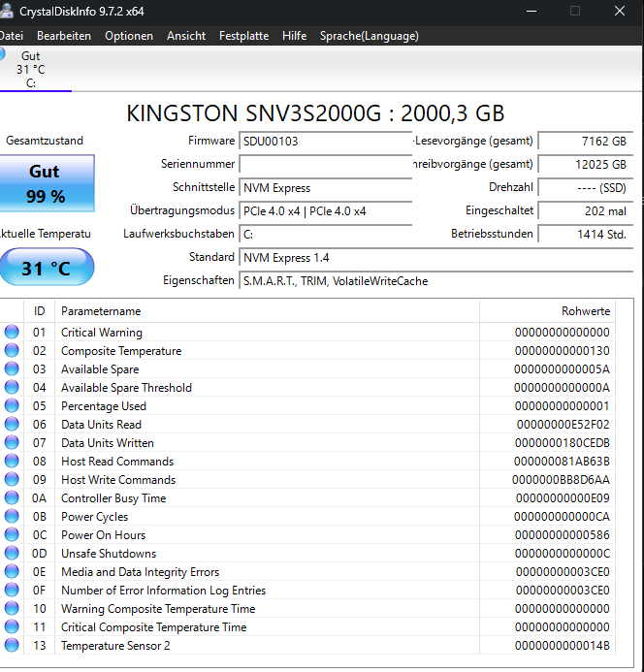Click the status orb for Power Cycles
Viewport: 644px width, 672px height.
pyautogui.click(x=12, y=516)
